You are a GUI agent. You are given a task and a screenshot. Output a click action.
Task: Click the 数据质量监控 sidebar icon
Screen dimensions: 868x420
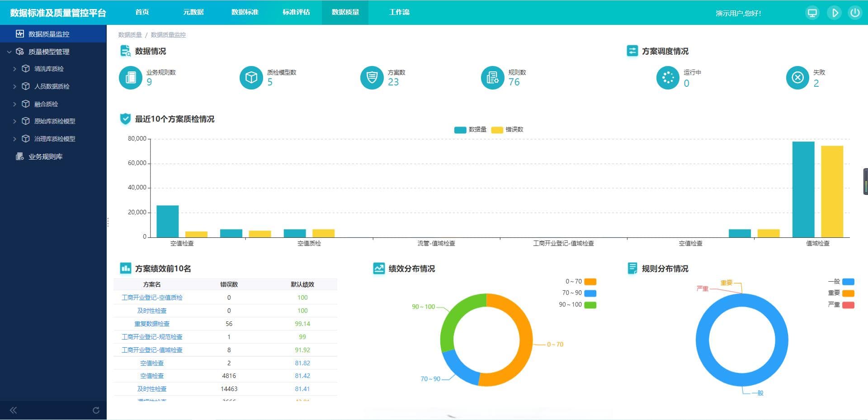[20, 34]
